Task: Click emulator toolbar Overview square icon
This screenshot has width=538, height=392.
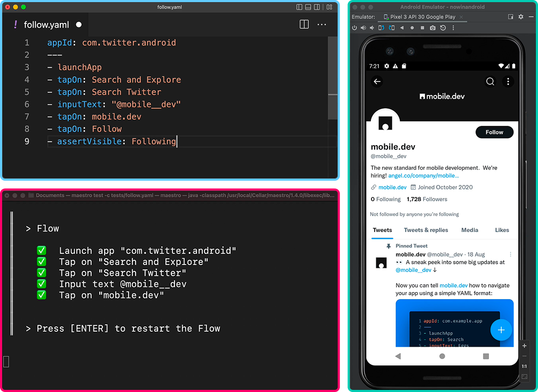Action: (x=422, y=28)
